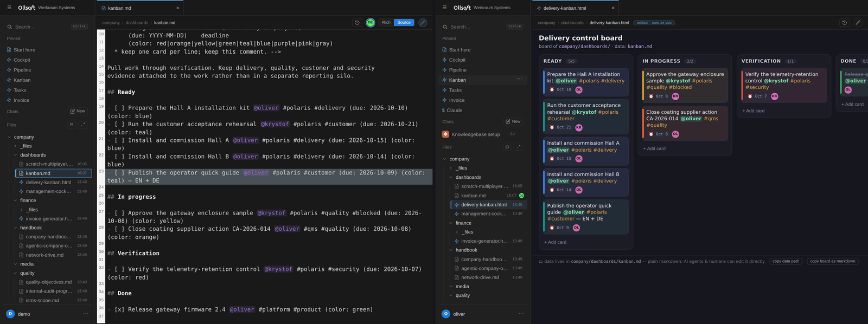Image resolution: width=868 pixels, height=324 pixels.
Task: Open Pipeline in the right window's pinned list
Action: coord(483,70)
